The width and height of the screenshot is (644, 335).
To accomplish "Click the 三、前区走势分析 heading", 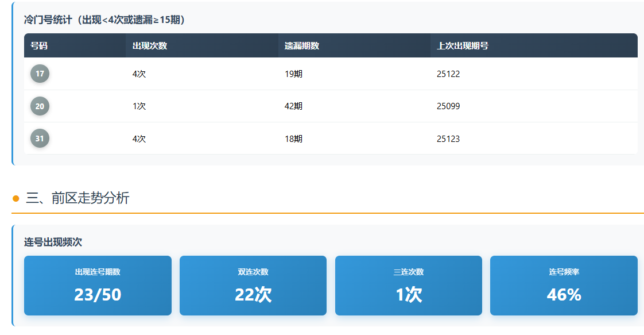I will (x=77, y=198).
